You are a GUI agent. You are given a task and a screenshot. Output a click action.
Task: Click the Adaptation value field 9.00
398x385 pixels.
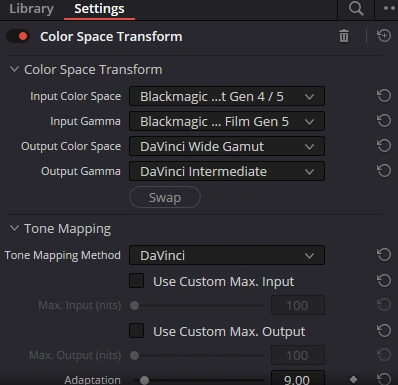pyautogui.click(x=297, y=378)
